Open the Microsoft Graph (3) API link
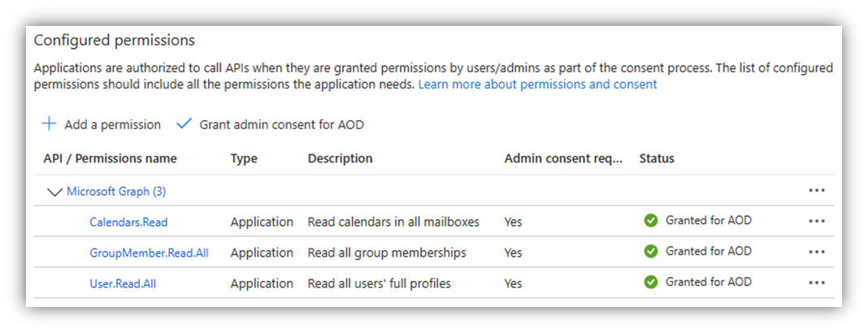 pos(116,192)
